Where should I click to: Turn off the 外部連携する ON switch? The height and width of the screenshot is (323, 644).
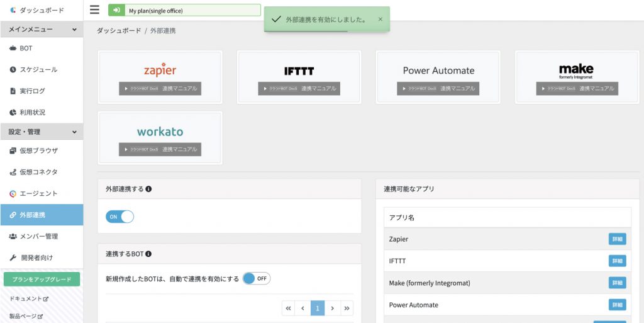click(120, 217)
